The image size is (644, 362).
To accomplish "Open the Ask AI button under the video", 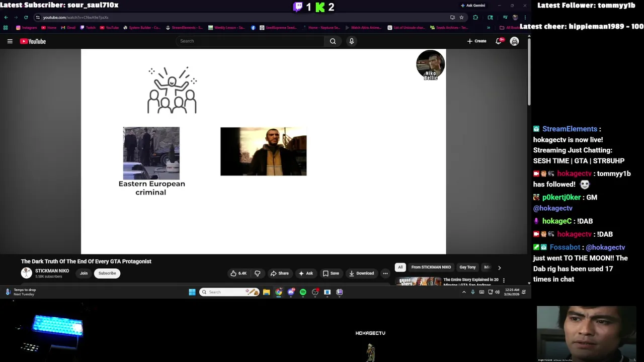I will tap(305, 274).
